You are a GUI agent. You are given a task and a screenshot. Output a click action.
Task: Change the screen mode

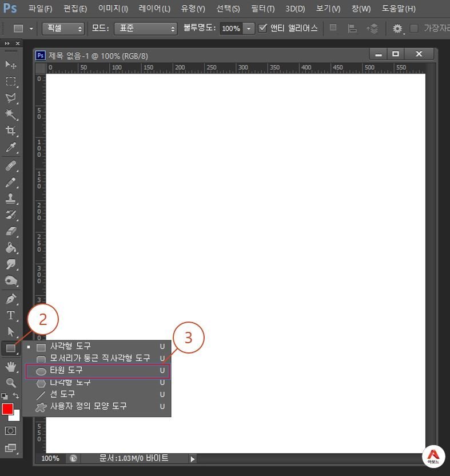[10, 448]
